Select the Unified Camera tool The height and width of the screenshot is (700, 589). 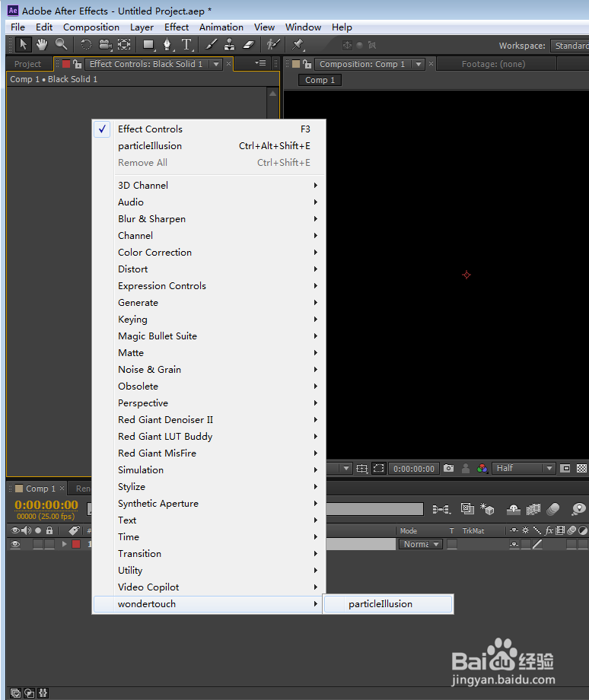(x=105, y=45)
